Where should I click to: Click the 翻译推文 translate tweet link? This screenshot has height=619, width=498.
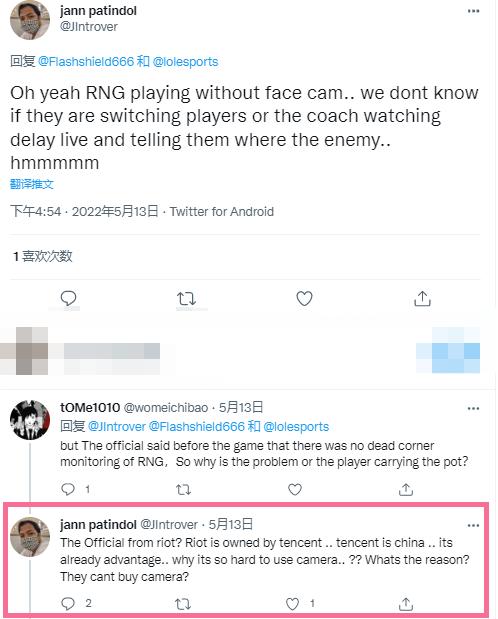click(32, 184)
